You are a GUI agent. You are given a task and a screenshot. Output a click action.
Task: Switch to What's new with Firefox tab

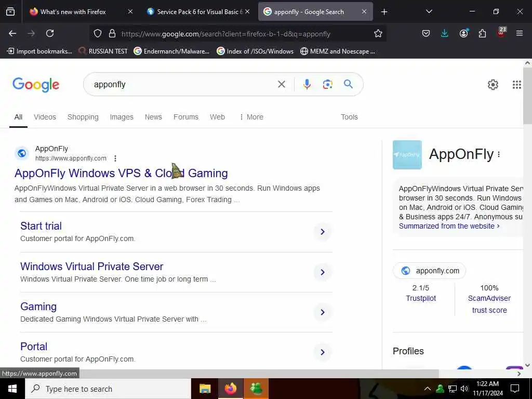pyautogui.click(x=73, y=12)
